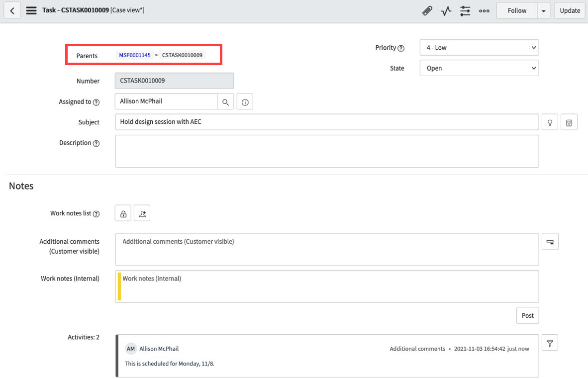Open the hamburger context menu
This screenshot has height=379, width=588.
pyautogui.click(x=31, y=10)
